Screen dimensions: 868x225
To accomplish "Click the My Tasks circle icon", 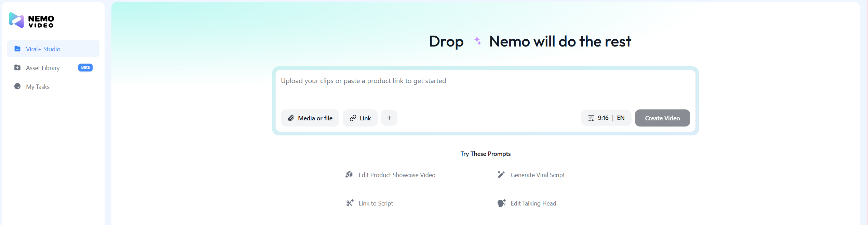I will point(17,87).
